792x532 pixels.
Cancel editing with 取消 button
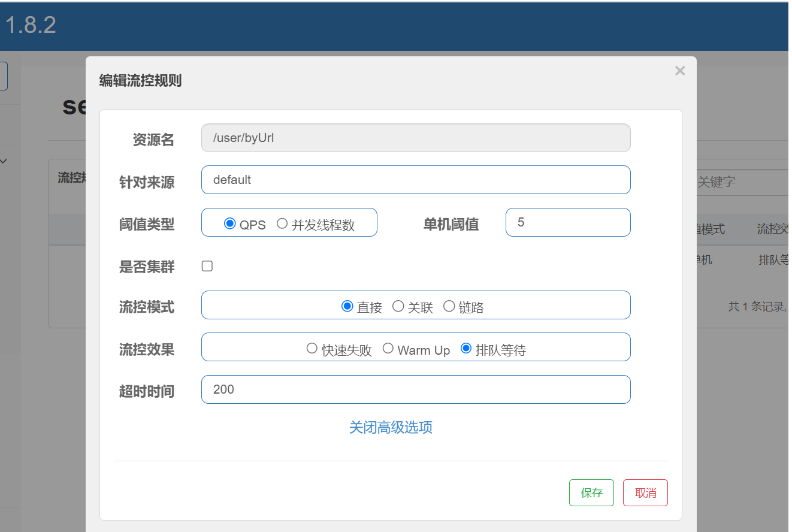(x=645, y=492)
